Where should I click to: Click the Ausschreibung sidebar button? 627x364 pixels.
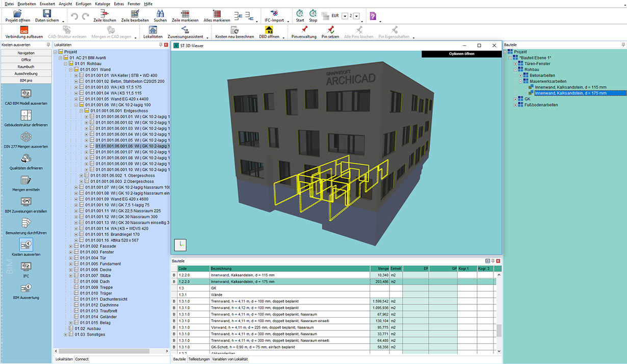pyautogui.click(x=26, y=73)
